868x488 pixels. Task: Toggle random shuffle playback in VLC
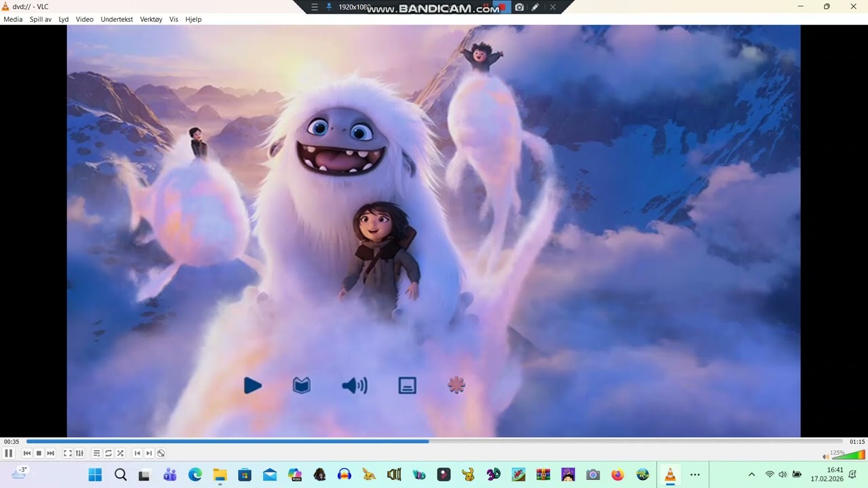[x=120, y=453]
